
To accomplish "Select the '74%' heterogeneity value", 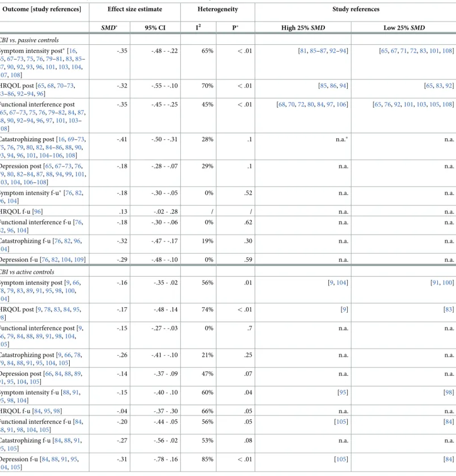I will point(208,309).
